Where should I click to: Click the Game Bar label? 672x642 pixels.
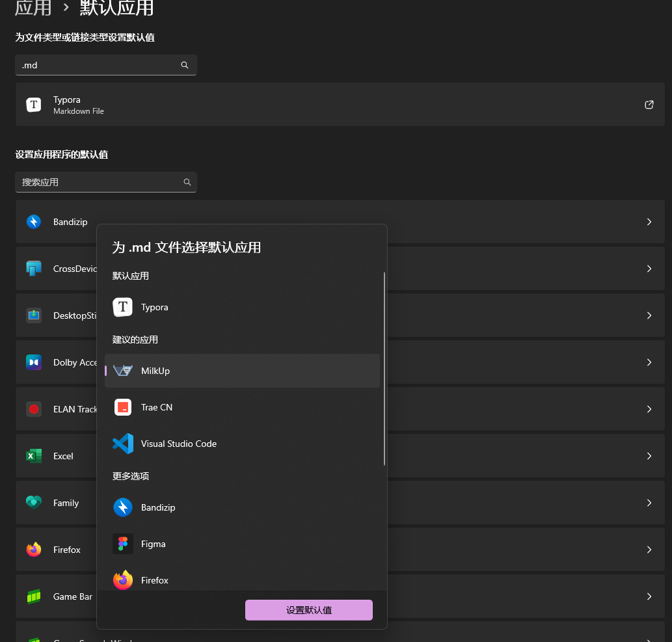tap(72, 596)
